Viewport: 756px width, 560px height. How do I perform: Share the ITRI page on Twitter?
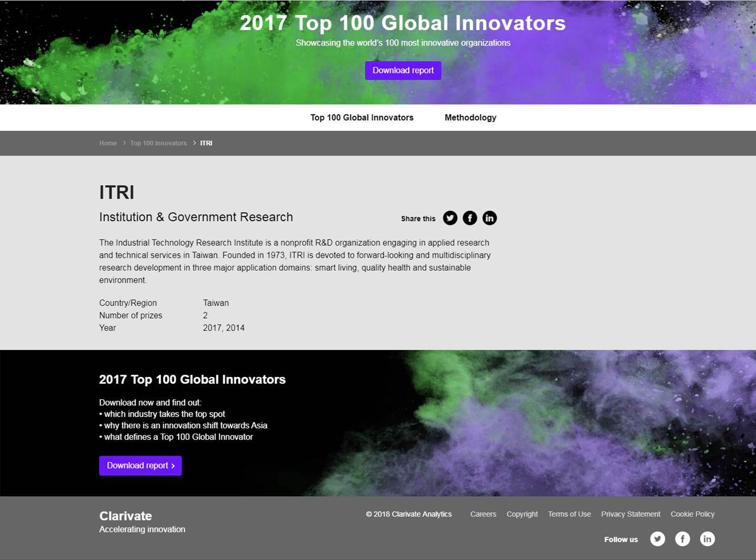click(450, 218)
